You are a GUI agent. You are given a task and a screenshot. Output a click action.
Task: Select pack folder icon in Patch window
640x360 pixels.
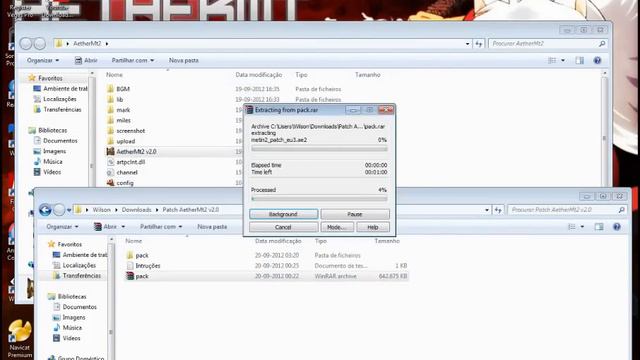pos(130,255)
